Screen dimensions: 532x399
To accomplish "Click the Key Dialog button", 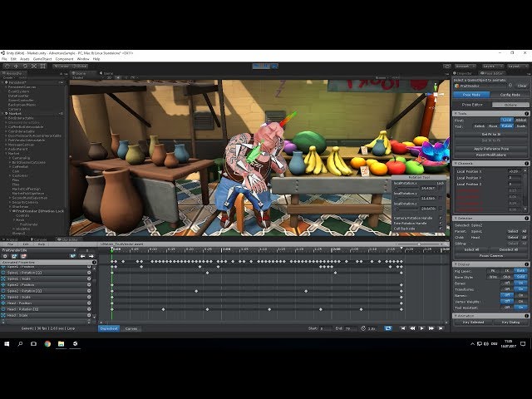I will click(x=510, y=322).
